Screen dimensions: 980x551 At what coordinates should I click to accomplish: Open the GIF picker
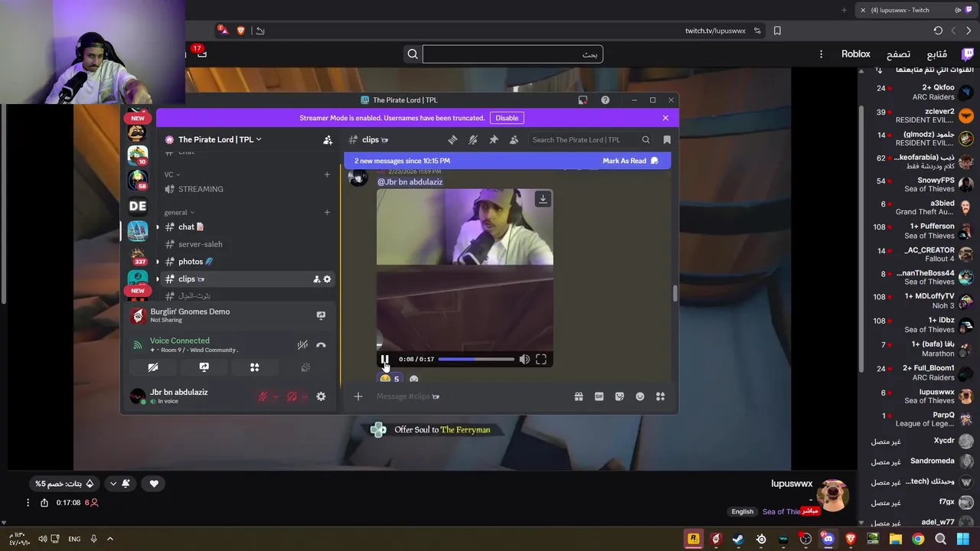click(x=599, y=396)
